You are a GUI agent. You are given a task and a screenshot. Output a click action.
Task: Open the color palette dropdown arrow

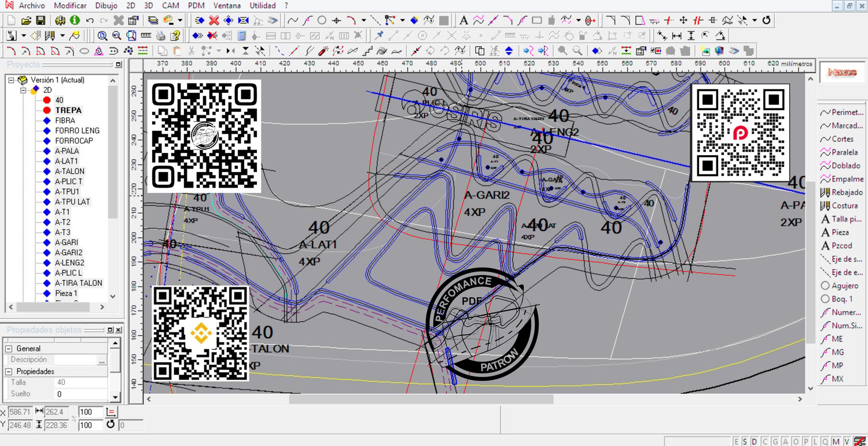tap(180, 20)
